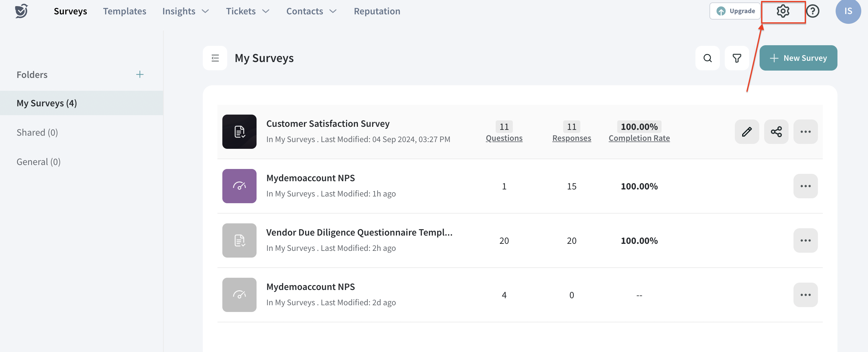The image size is (868, 352).
Task: Open the survey search magnifier icon
Action: [x=707, y=58]
